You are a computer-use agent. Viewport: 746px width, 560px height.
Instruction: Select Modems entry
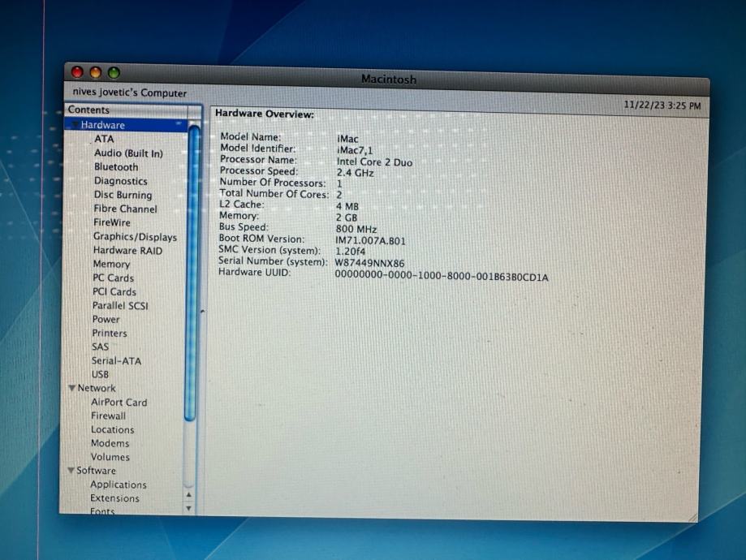(110, 443)
